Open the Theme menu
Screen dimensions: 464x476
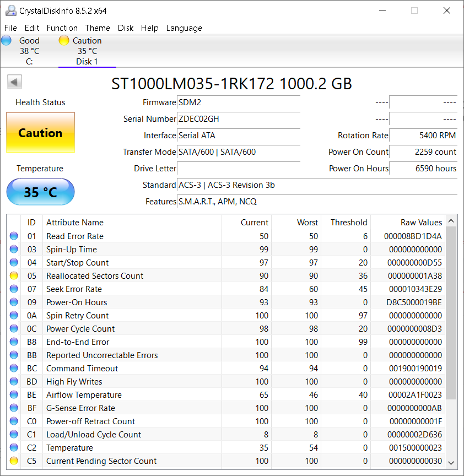pyautogui.click(x=98, y=28)
